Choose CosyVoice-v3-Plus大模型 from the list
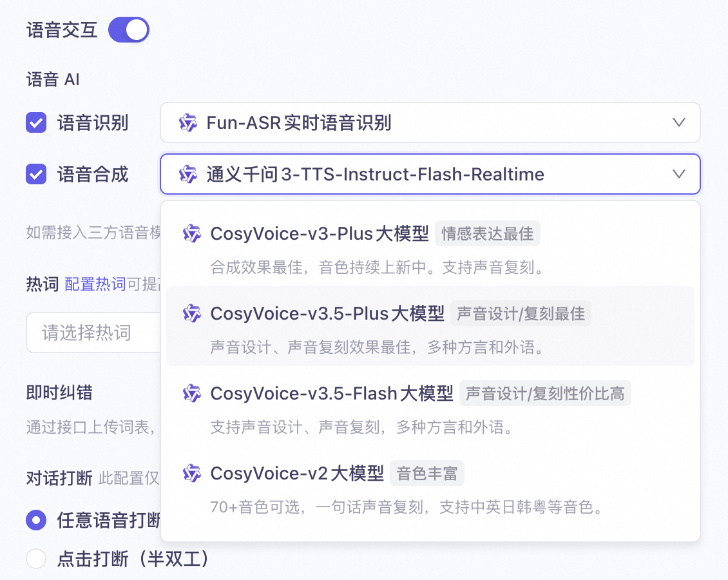 pyautogui.click(x=320, y=233)
